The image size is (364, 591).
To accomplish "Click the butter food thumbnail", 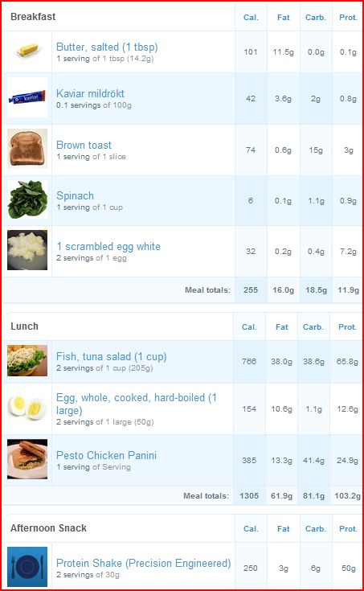I will click(x=27, y=51).
